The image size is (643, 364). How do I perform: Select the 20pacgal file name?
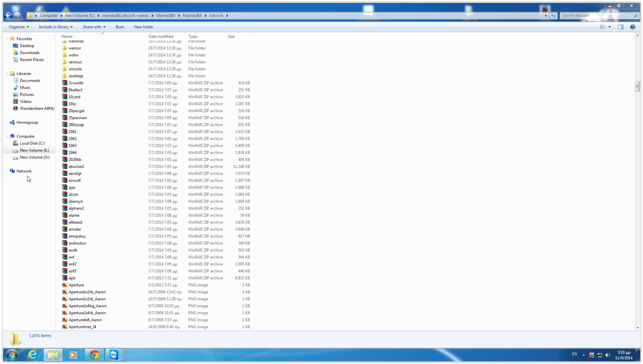click(x=76, y=111)
